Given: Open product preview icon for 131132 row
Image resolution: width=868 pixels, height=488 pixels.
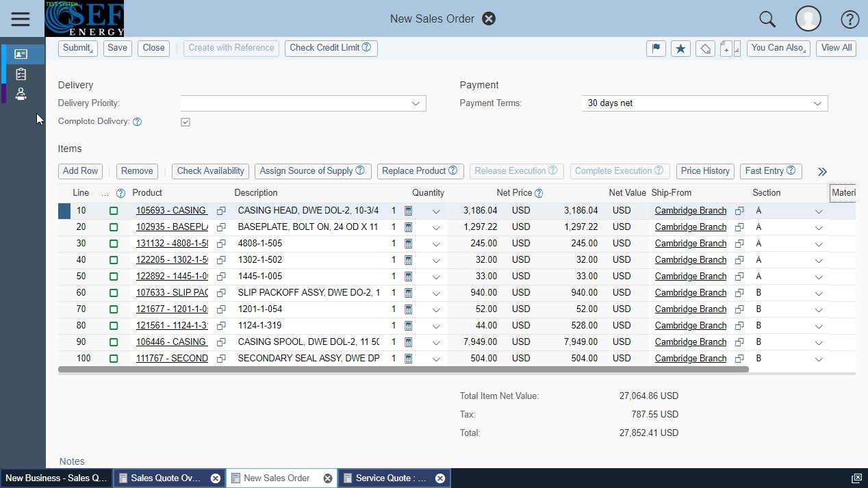Looking at the screenshot, I should tap(221, 244).
